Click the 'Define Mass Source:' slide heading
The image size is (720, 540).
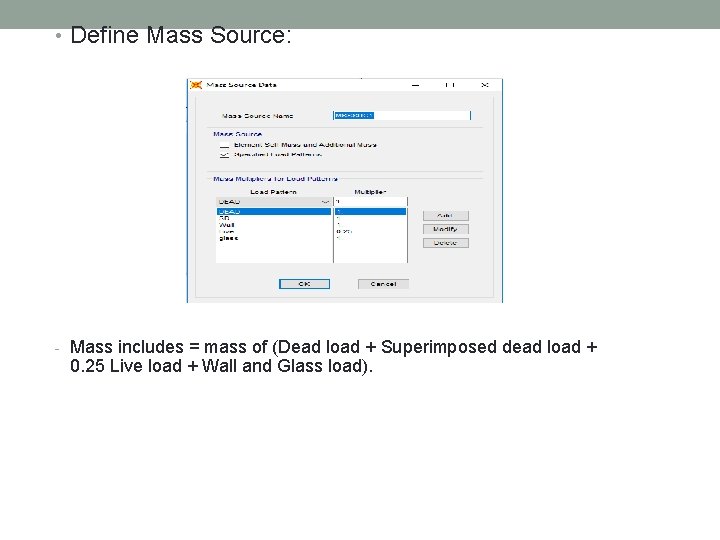(181, 36)
